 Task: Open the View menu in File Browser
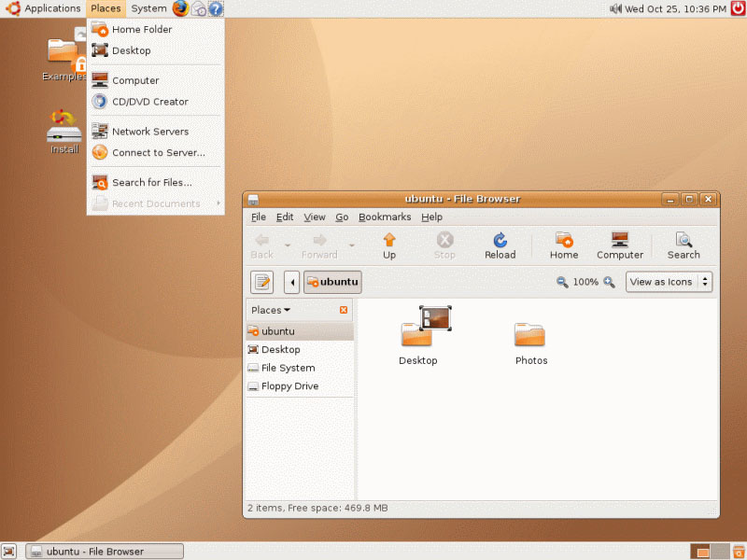click(315, 217)
